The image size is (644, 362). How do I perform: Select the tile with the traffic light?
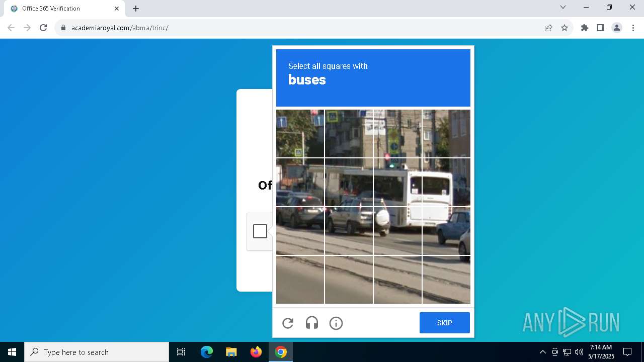[397, 134]
